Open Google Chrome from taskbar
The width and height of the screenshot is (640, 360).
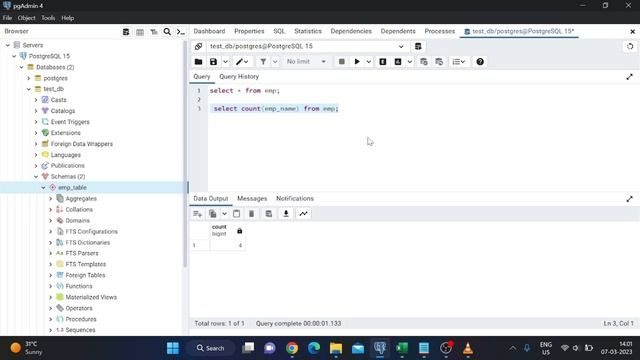pyautogui.click(x=292, y=348)
